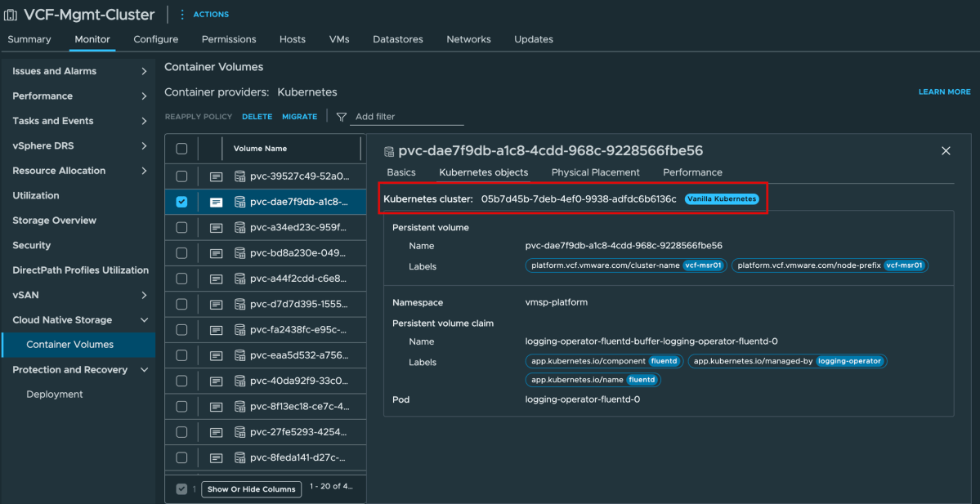Expand the vSAN section

pyautogui.click(x=144, y=295)
